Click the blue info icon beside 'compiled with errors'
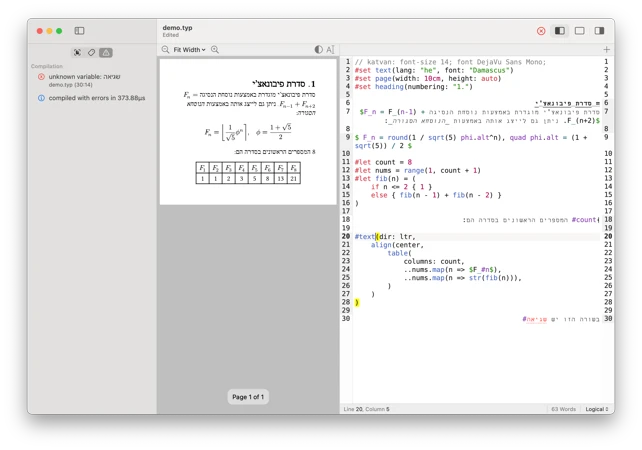This screenshot has height=450, width=642. [x=41, y=98]
